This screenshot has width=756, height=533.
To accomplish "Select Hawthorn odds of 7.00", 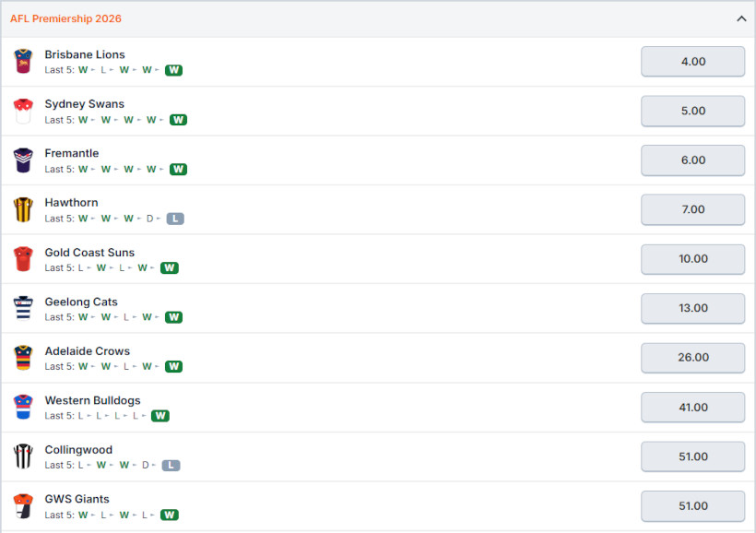I will 692,209.
